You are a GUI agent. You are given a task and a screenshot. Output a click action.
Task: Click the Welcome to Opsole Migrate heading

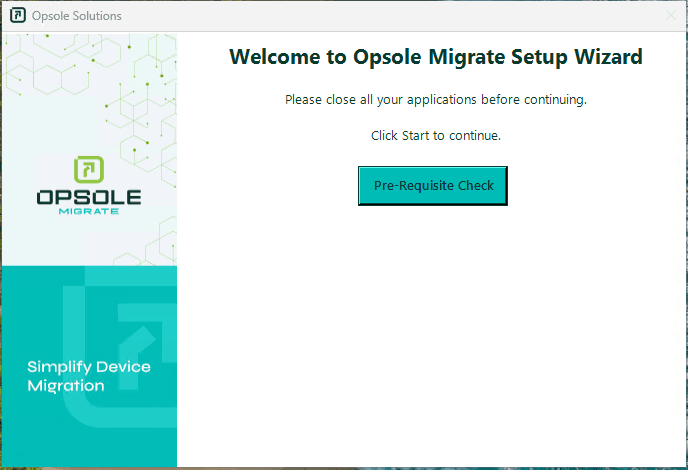click(x=435, y=57)
